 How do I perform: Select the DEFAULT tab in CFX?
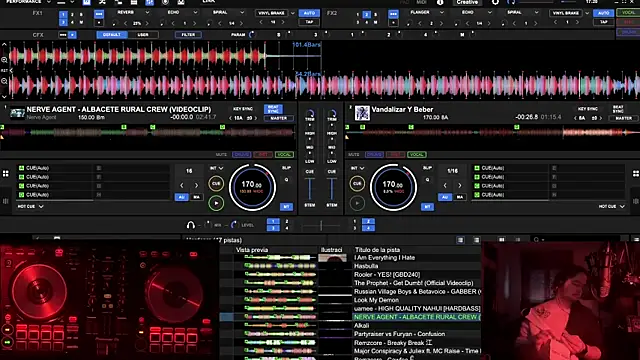click(112, 35)
